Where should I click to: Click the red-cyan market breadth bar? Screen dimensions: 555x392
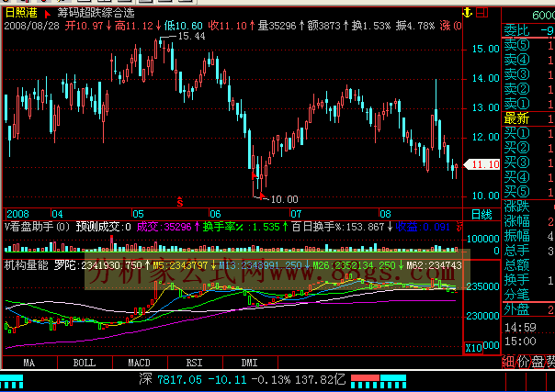pos(379,381)
